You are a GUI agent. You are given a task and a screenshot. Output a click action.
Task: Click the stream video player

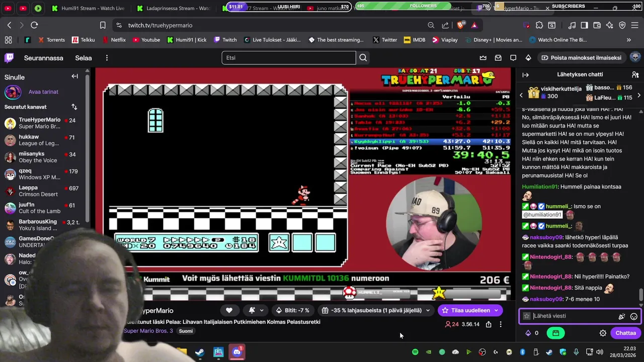303,184
